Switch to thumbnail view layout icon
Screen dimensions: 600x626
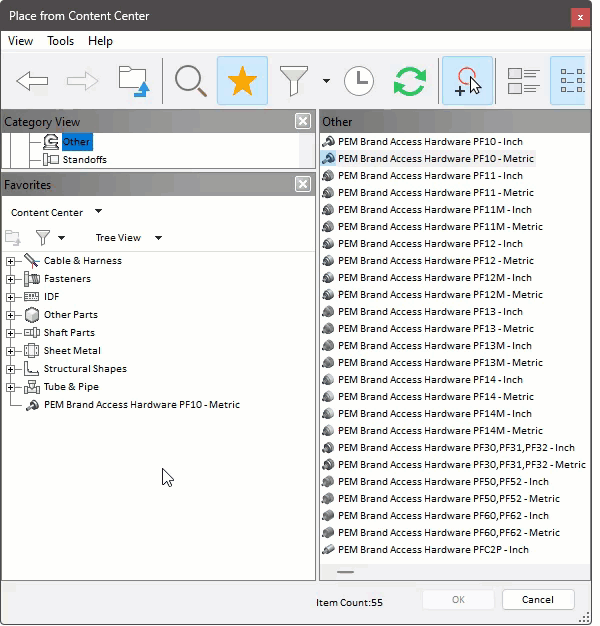[523, 81]
